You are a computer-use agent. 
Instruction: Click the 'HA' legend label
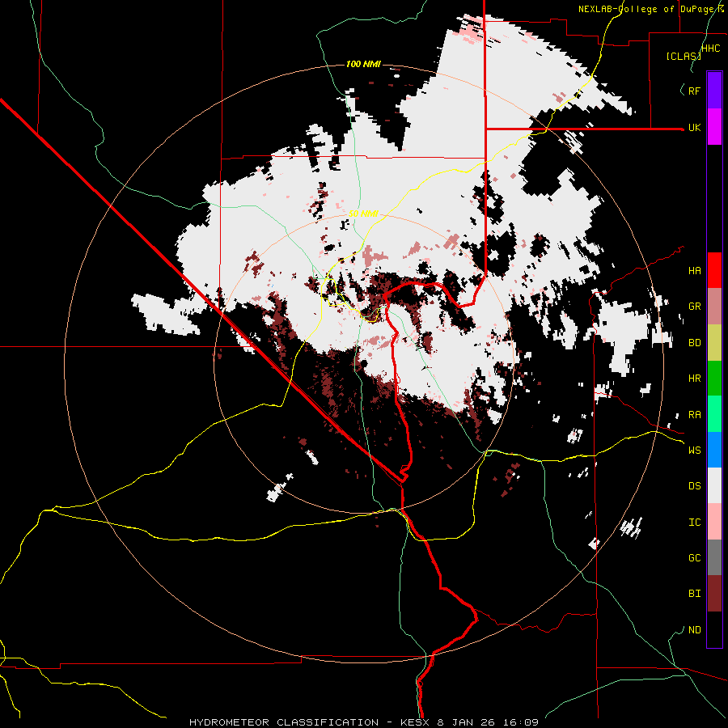click(694, 270)
